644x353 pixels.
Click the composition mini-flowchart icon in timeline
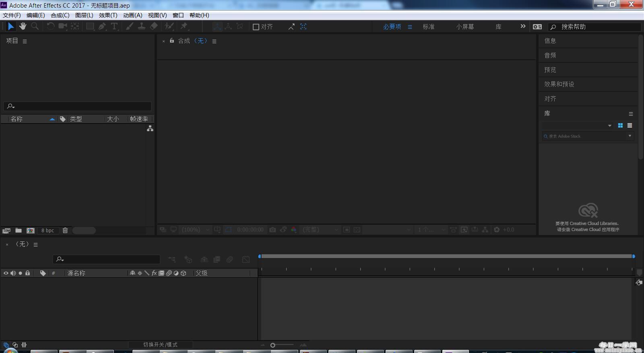(x=172, y=260)
